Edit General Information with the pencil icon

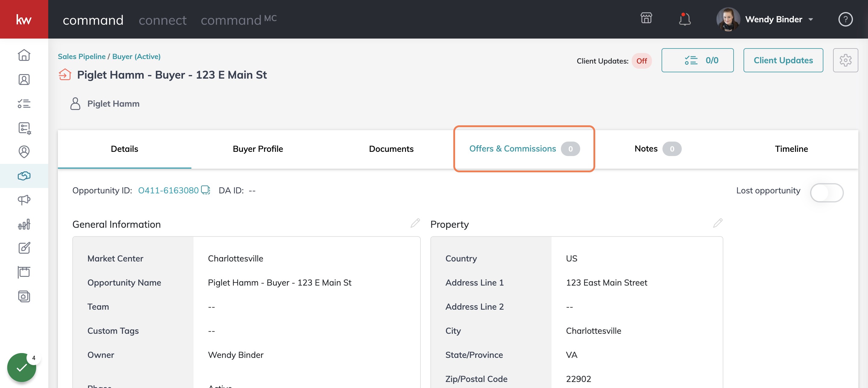pos(415,223)
